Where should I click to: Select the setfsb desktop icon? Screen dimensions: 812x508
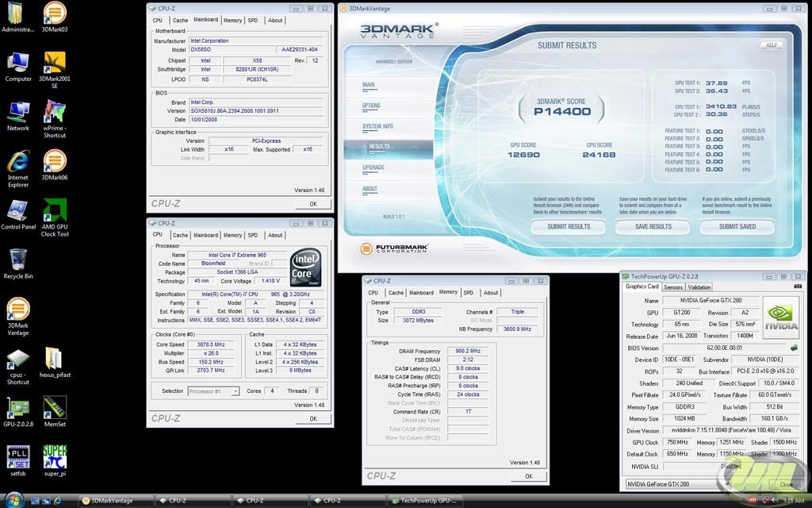tap(18, 461)
